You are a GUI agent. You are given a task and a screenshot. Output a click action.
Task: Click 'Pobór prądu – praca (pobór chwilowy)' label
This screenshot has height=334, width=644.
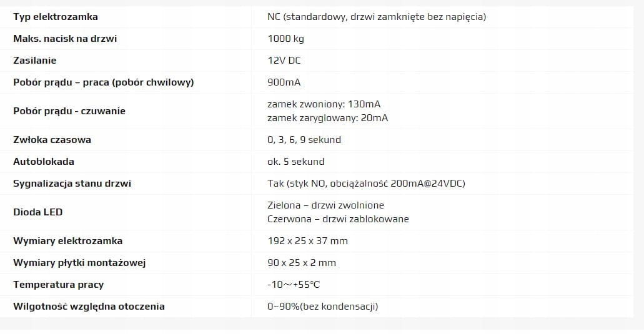[x=103, y=82]
